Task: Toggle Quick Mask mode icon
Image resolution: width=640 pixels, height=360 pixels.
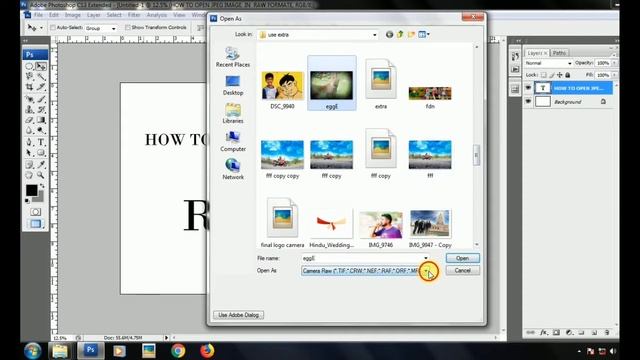Action: point(36,212)
